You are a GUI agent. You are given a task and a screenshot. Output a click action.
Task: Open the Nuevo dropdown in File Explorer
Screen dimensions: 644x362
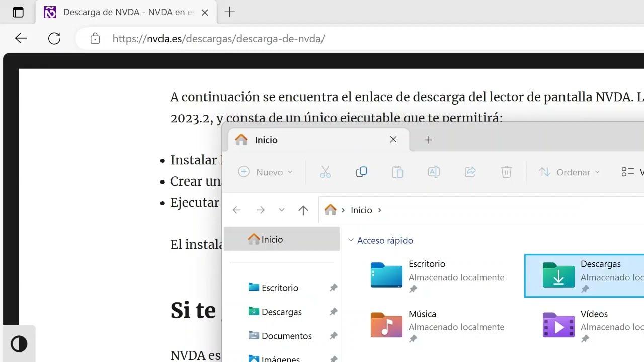265,172
